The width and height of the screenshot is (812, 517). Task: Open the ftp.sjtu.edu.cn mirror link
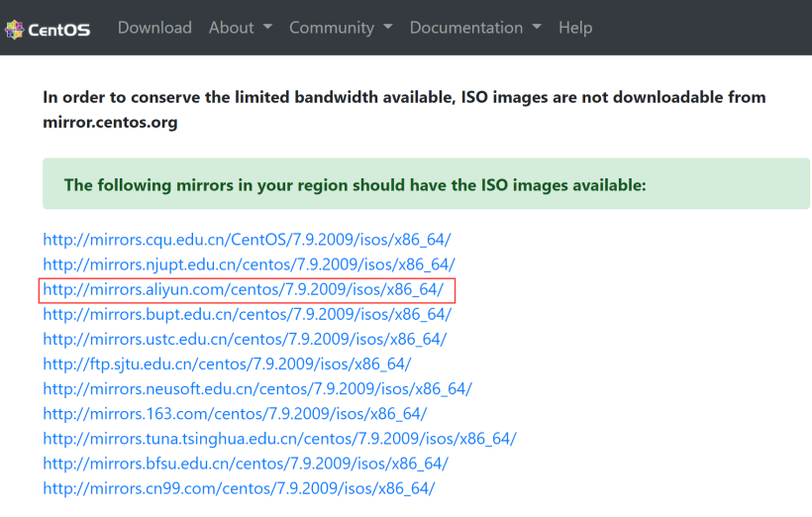[227, 363]
